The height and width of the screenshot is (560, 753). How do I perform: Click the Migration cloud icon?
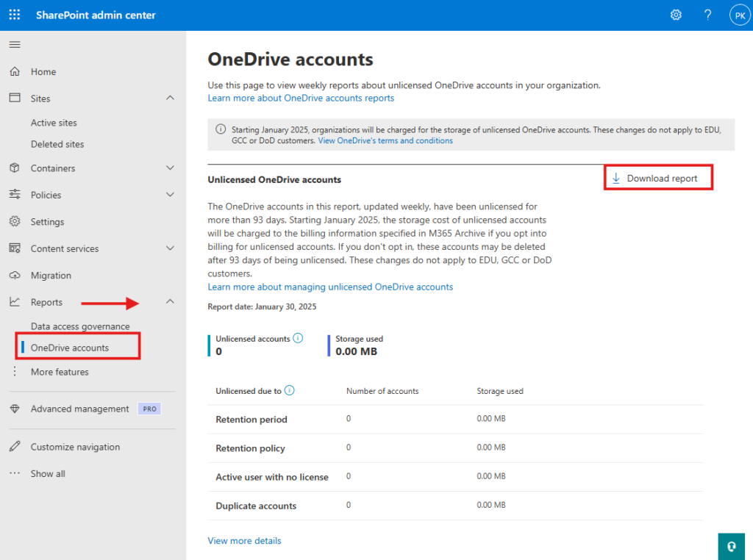(15, 275)
